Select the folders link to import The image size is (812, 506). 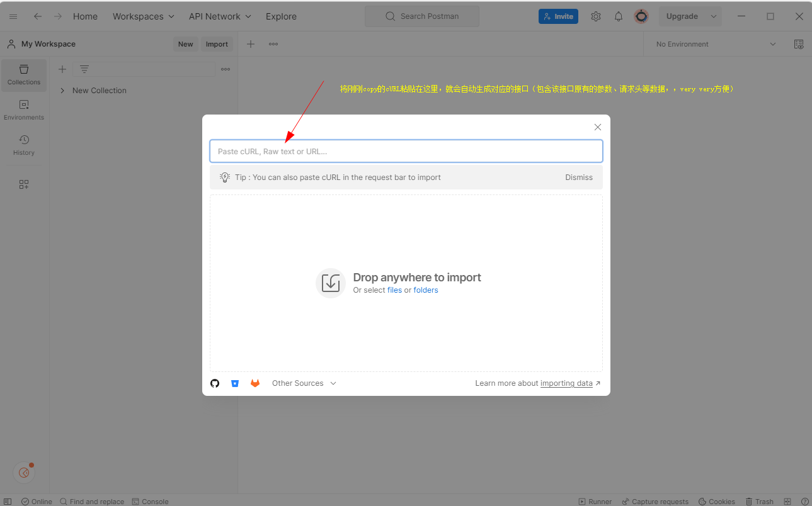tap(426, 290)
